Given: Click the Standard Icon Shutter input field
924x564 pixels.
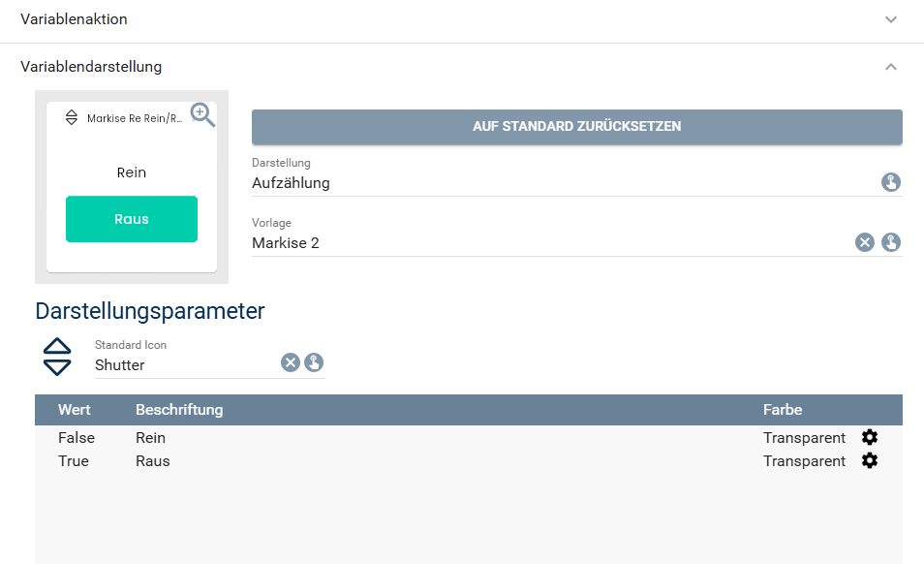Looking at the screenshot, I should (184, 365).
